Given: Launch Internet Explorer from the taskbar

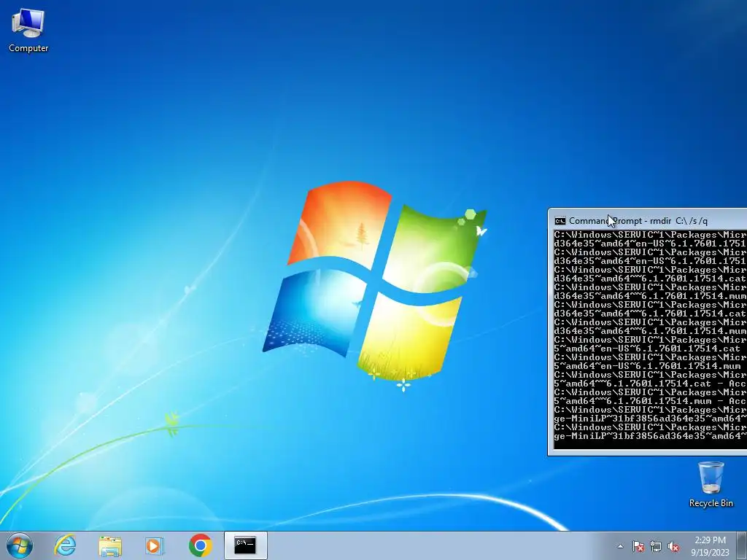Looking at the screenshot, I should pos(65,545).
